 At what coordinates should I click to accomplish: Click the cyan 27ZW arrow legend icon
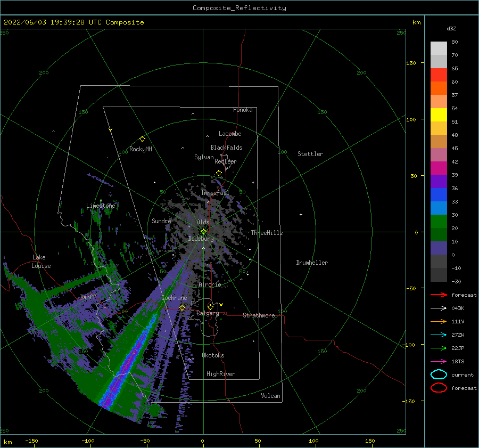(439, 335)
